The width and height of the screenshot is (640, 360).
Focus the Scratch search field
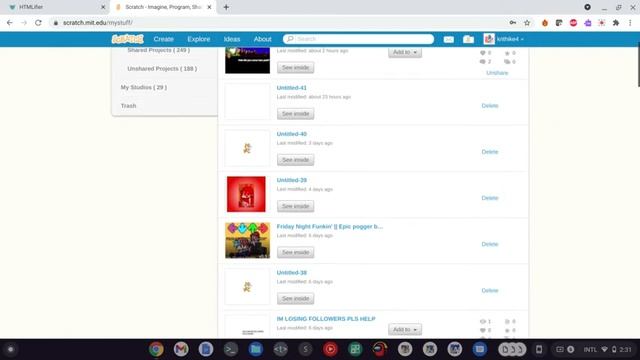coord(358,39)
